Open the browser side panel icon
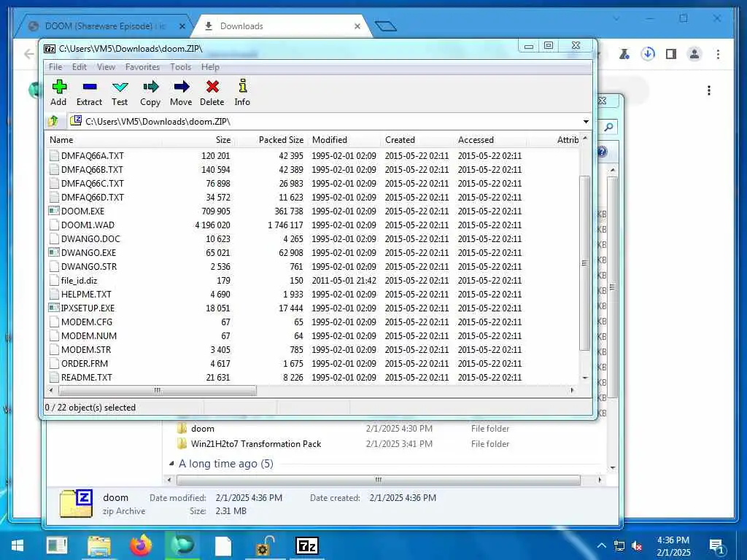Viewport: 747px width, 560px height. pyautogui.click(x=671, y=54)
